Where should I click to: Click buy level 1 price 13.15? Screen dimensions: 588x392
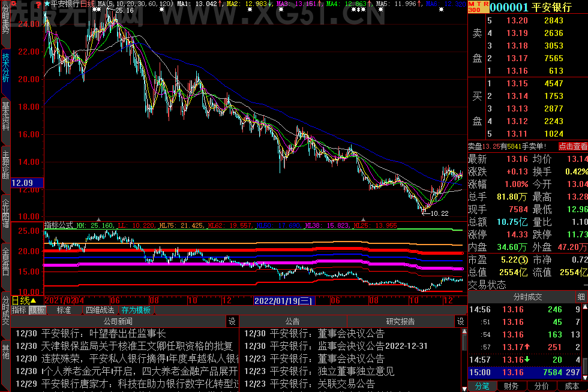pos(517,83)
